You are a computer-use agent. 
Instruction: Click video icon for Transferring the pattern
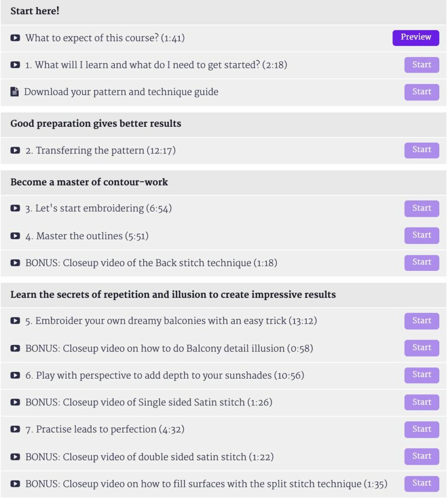pos(15,150)
